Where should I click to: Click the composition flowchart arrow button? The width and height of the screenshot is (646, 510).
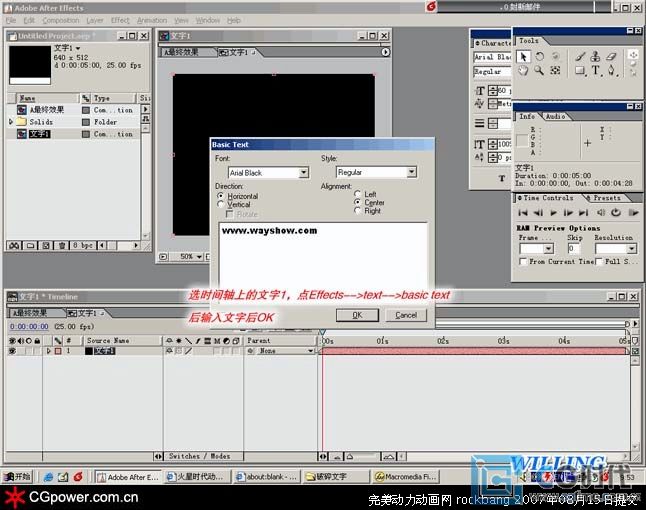point(385,52)
